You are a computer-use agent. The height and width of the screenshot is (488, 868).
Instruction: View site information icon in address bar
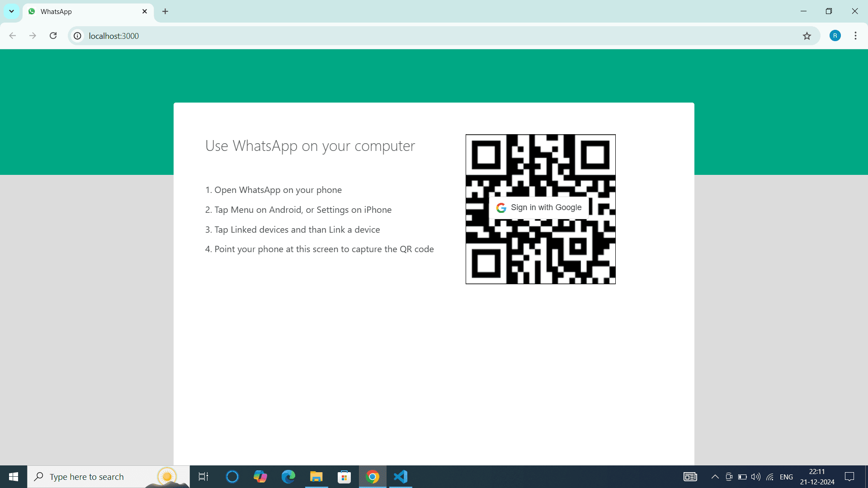pyautogui.click(x=78, y=36)
